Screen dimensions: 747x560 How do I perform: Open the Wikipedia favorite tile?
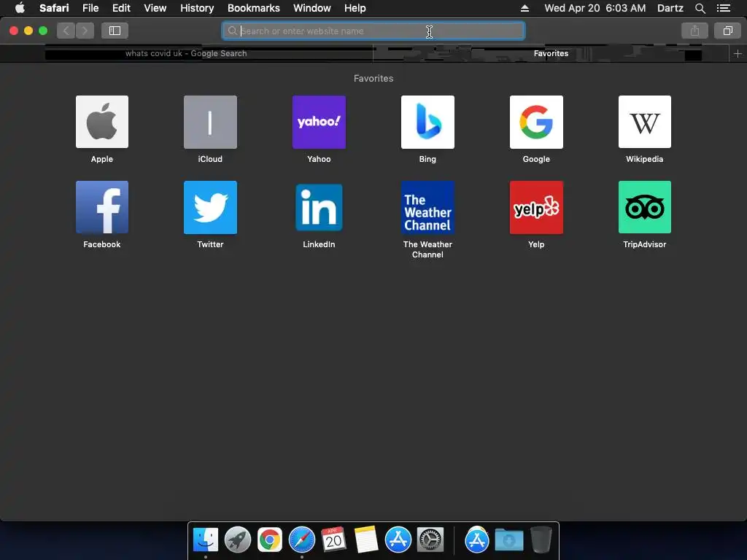[x=645, y=122]
